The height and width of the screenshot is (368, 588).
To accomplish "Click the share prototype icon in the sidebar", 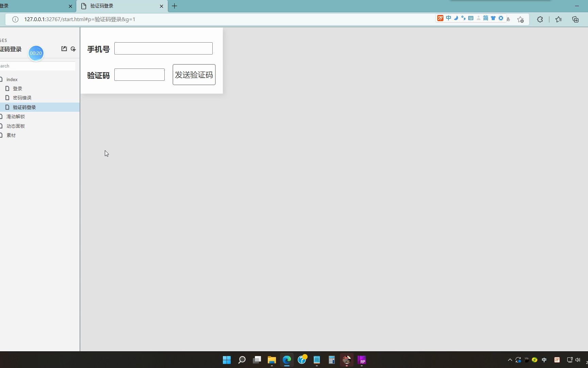I will [64, 49].
